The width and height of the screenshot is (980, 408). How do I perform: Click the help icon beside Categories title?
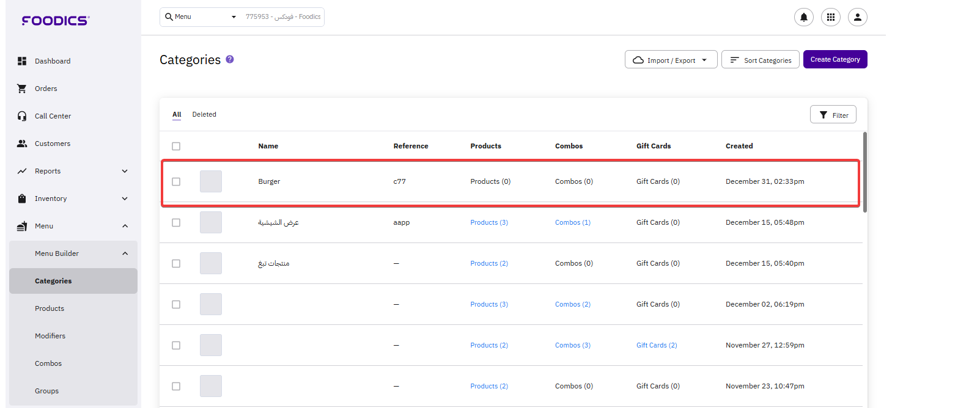(x=230, y=59)
